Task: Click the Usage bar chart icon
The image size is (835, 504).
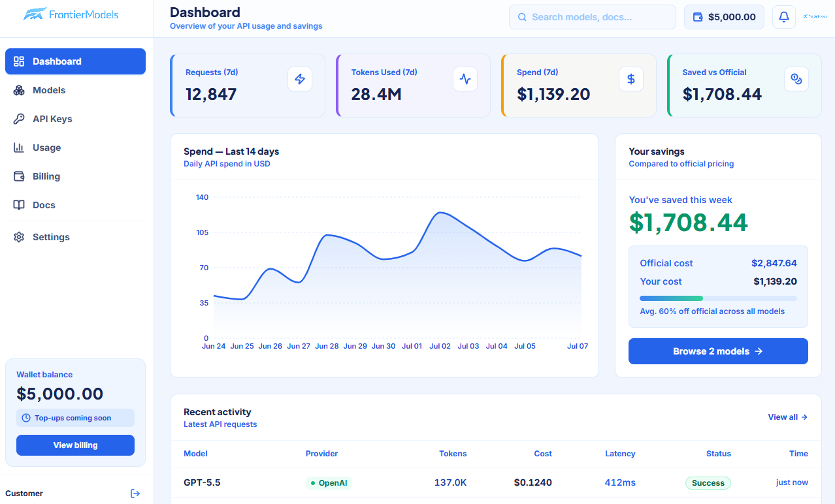Action: click(19, 148)
